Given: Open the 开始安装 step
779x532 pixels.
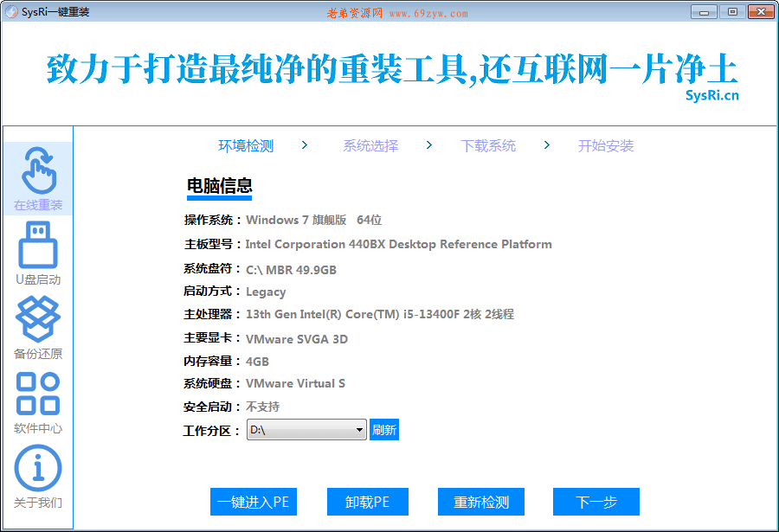Looking at the screenshot, I should 605,145.
